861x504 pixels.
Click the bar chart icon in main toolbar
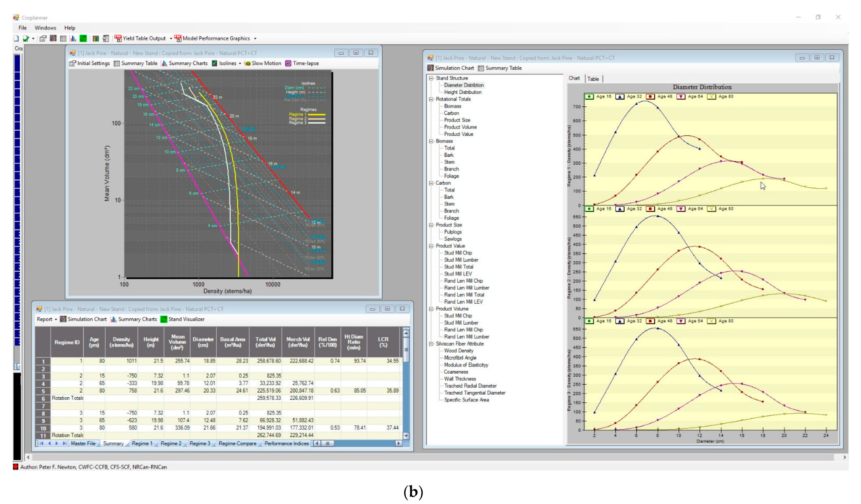pos(73,39)
